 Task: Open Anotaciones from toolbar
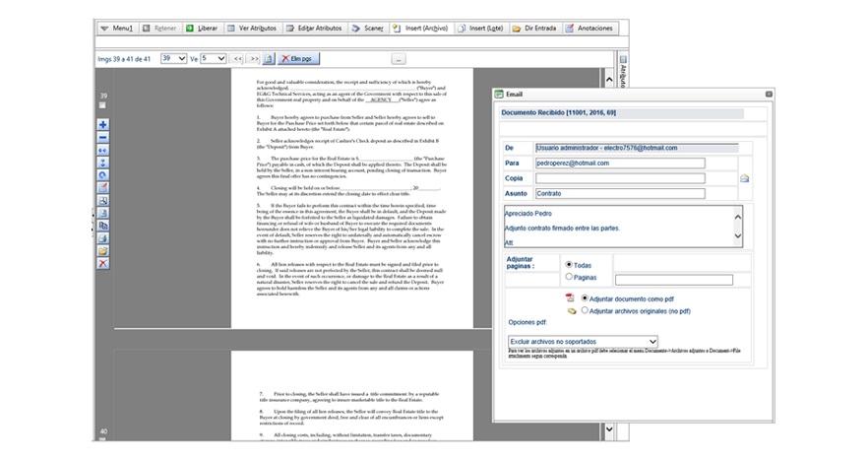click(589, 29)
